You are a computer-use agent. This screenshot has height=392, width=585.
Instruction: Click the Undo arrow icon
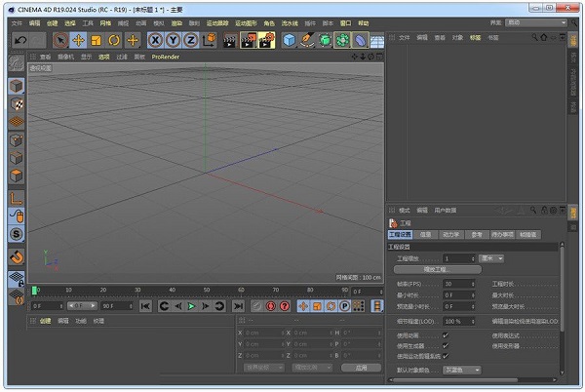[21, 40]
